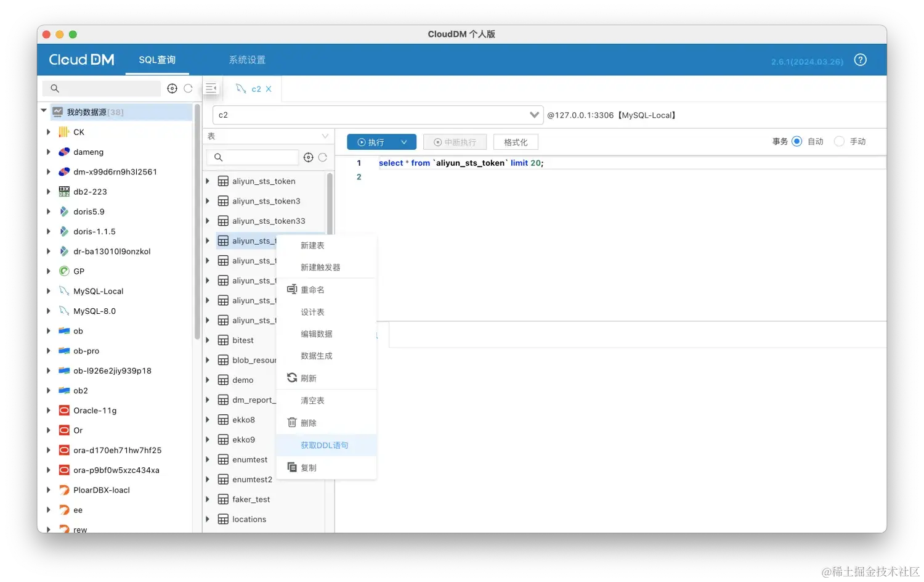The height and width of the screenshot is (582, 924).
Task: Expand the ekko9 table node
Action: point(208,440)
